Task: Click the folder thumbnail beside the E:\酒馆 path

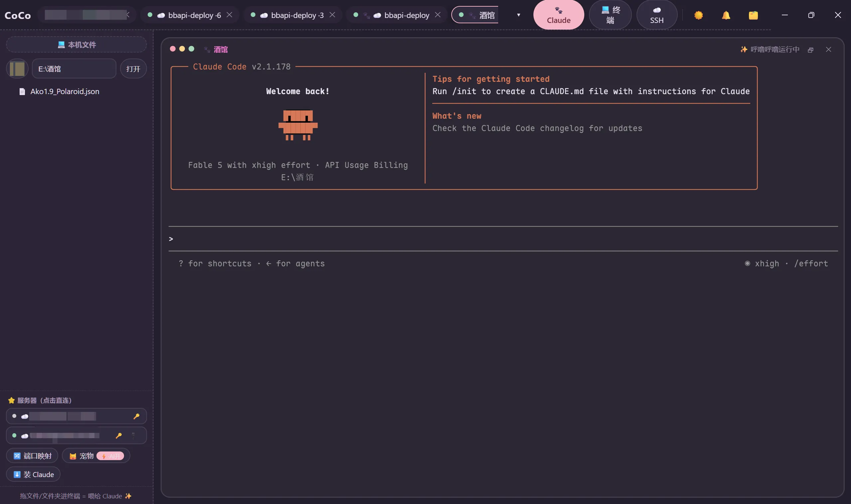Action: (17, 69)
